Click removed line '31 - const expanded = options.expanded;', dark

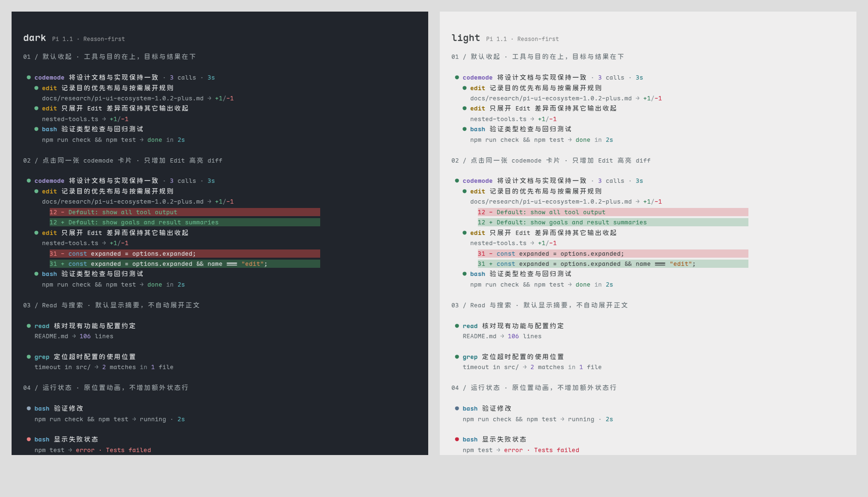point(185,254)
